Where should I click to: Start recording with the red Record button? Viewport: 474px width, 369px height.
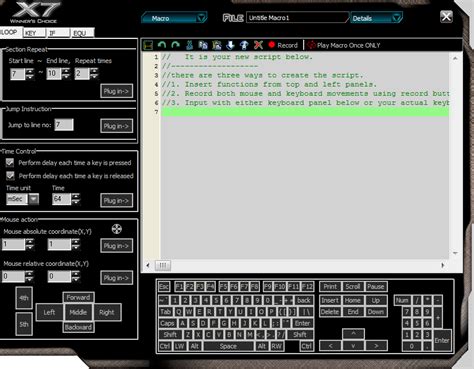283,45
